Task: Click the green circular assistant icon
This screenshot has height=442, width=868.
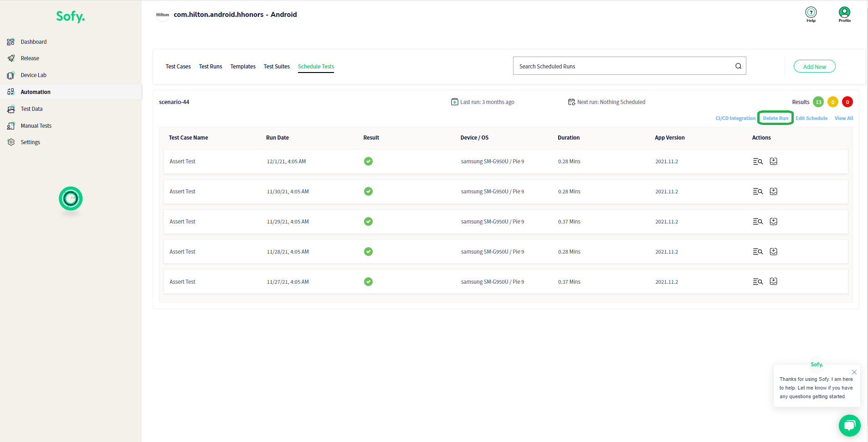Action: 71,198
